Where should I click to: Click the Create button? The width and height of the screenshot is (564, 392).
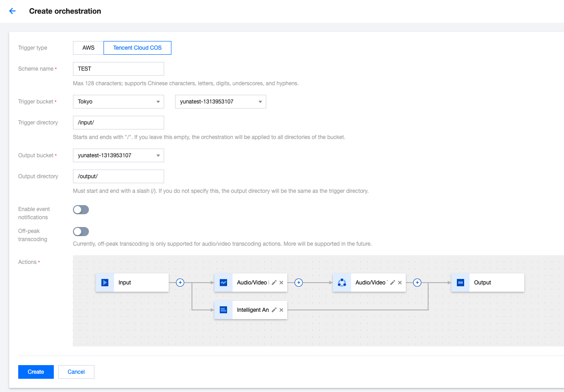(36, 372)
